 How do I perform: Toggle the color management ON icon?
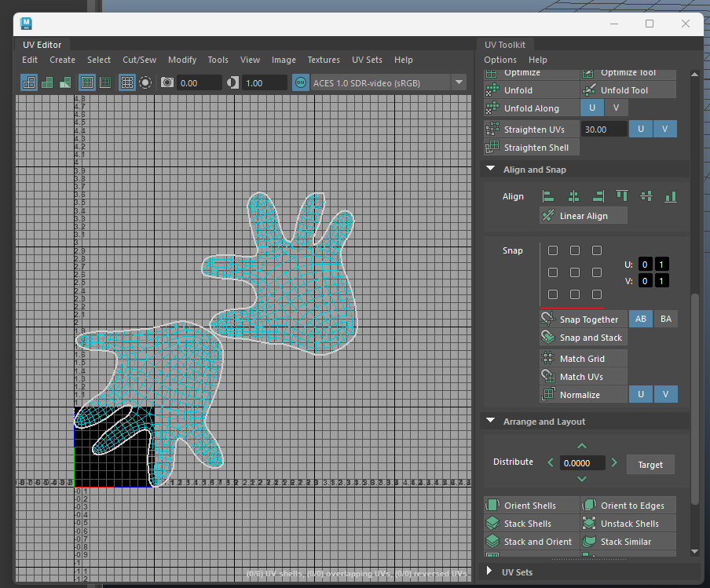pos(301,83)
